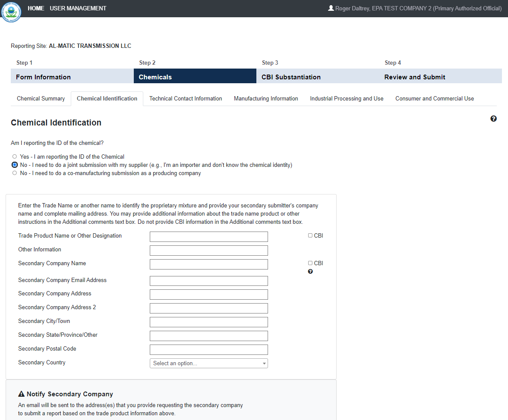Focus the Secondary Postal Code input
Screen dimensions: 508x420
[208, 349]
